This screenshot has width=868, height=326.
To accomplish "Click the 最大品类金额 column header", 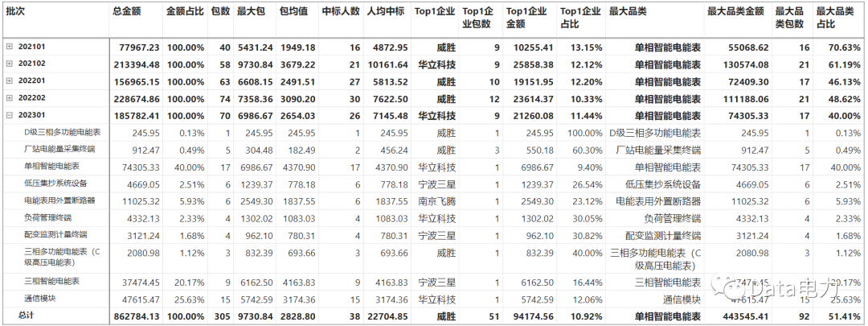I will click(735, 11).
